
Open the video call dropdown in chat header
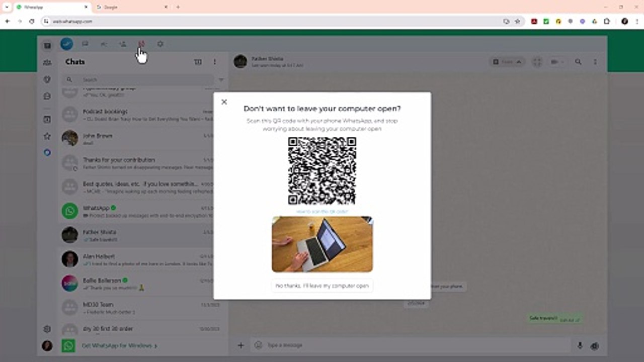coord(557,62)
